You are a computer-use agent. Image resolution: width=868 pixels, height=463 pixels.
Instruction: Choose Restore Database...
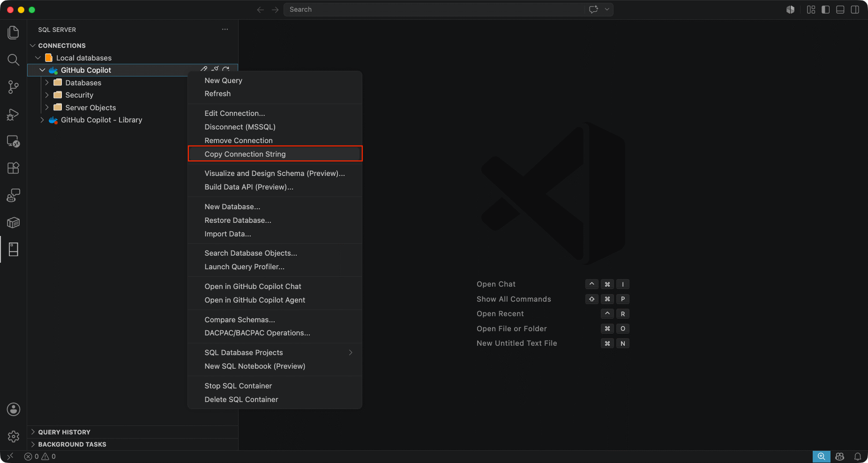tap(275, 220)
